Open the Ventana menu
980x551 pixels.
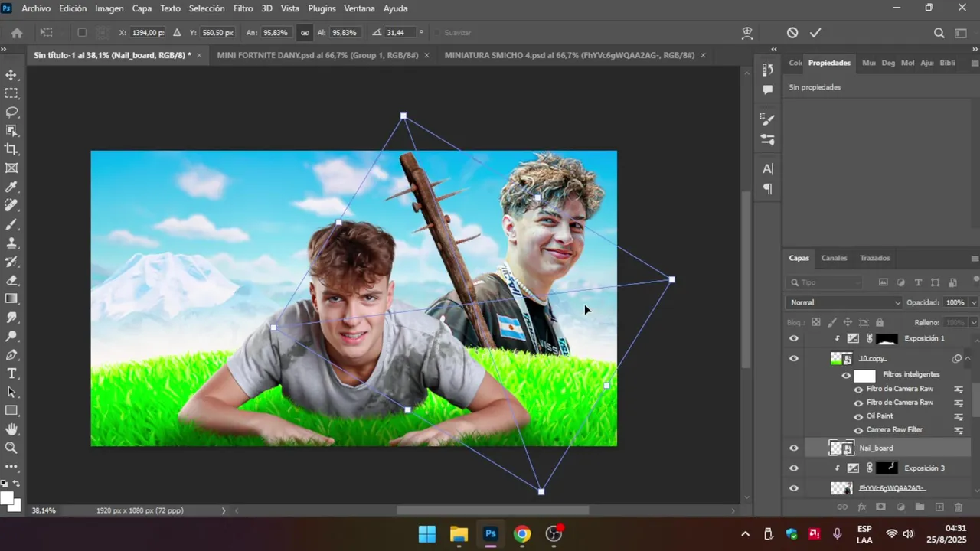coord(359,8)
